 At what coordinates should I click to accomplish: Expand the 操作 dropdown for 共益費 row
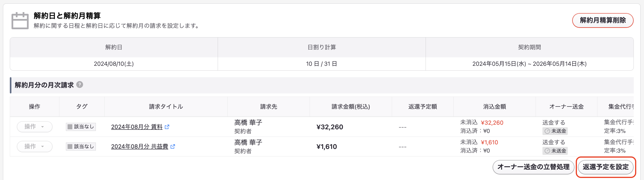34,146
